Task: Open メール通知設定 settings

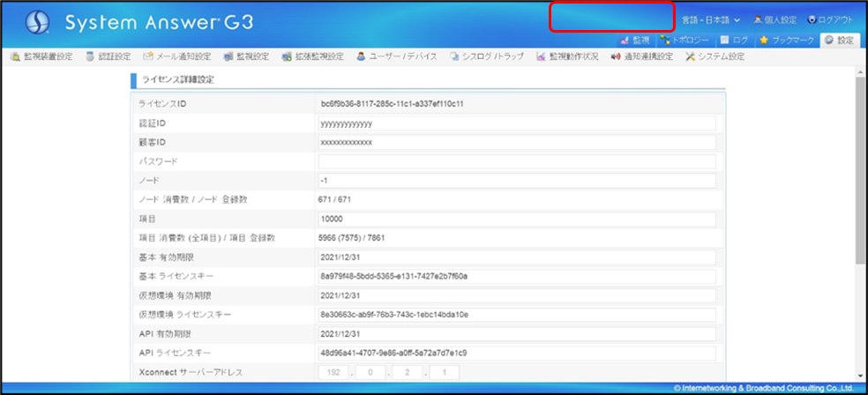Action: point(176,56)
